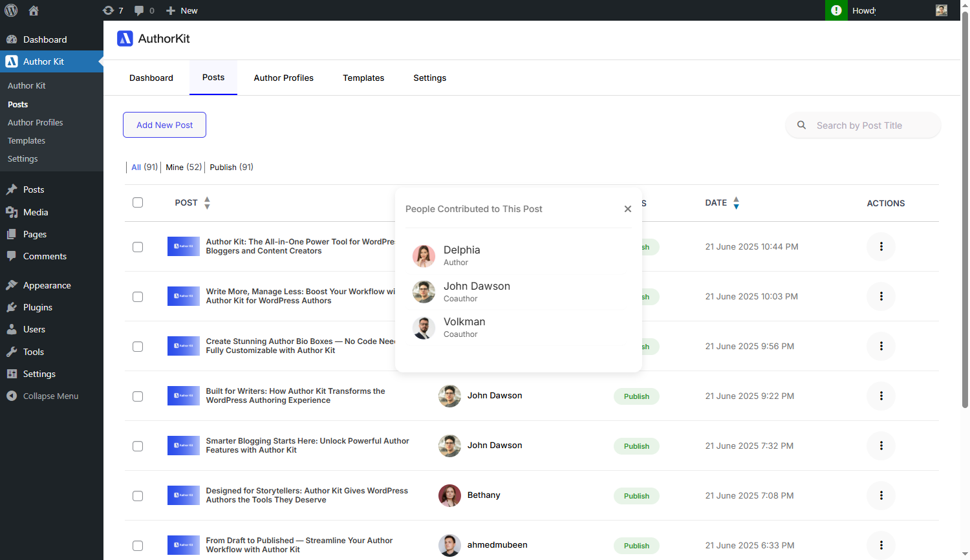Open Author Profiles submenu in sidebar
The height and width of the screenshot is (560, 970).
click(36, 122)
